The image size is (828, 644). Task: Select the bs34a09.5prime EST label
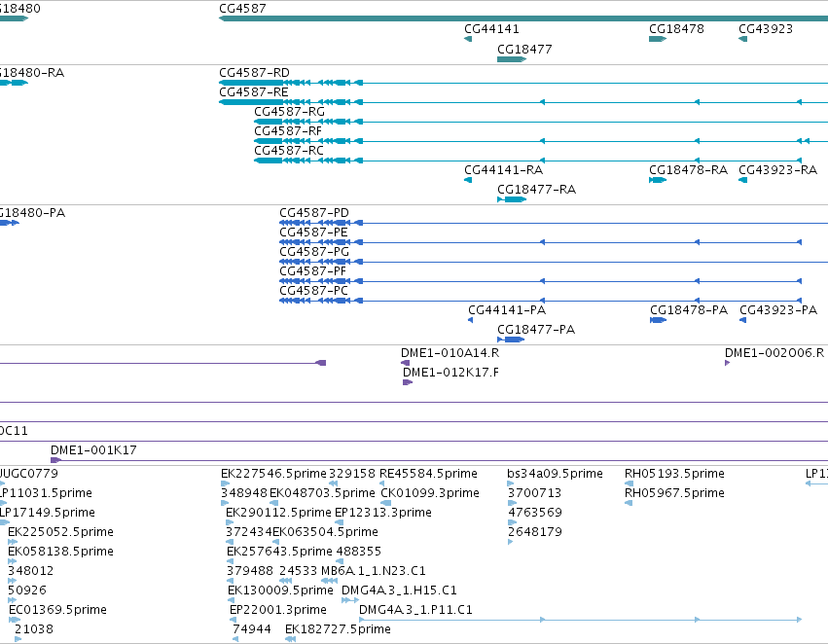pos(555,474)
